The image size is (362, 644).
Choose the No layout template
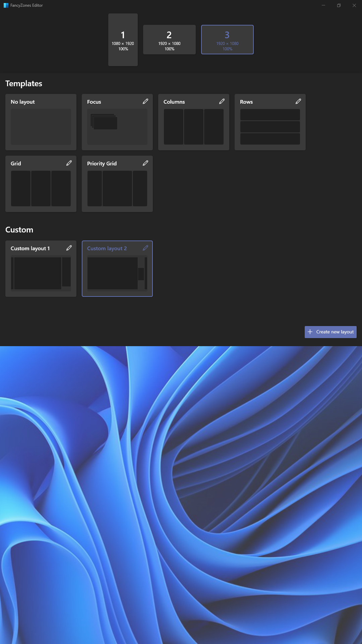[41, 122]
